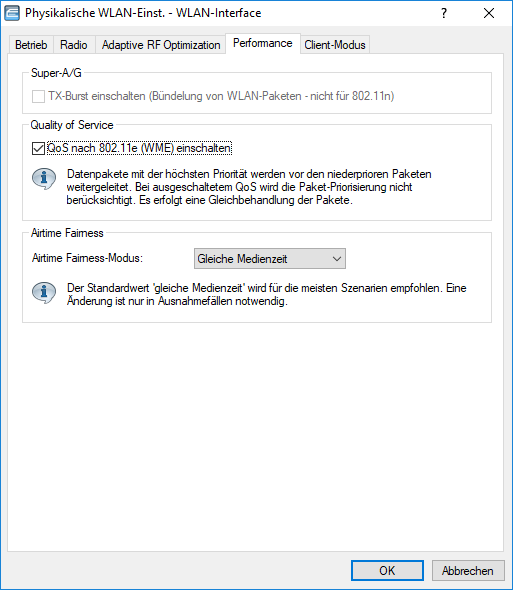Click the info icon in Quality of Service
The image size is (513, 590).
coord(44,179)
